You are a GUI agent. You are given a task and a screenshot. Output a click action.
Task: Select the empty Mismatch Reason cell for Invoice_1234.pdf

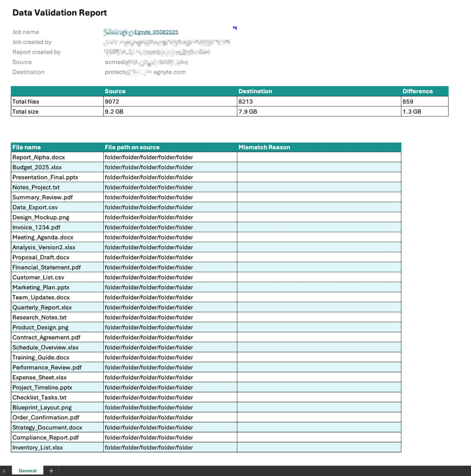319,227
